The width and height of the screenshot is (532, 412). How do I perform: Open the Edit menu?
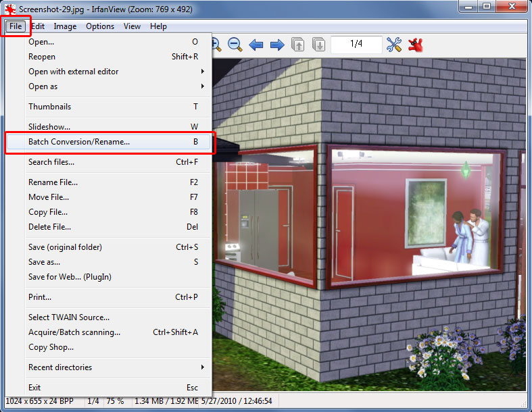click(38, 26)
